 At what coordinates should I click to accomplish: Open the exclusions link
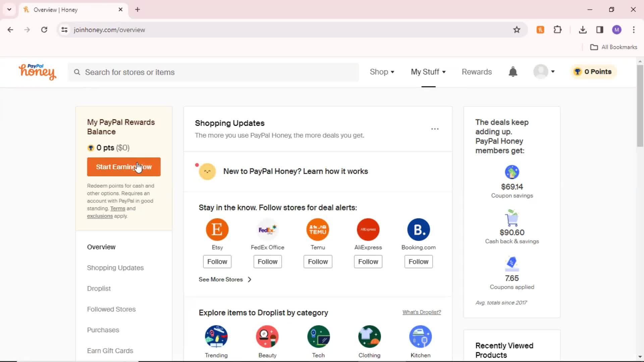[x=100, y=216]
